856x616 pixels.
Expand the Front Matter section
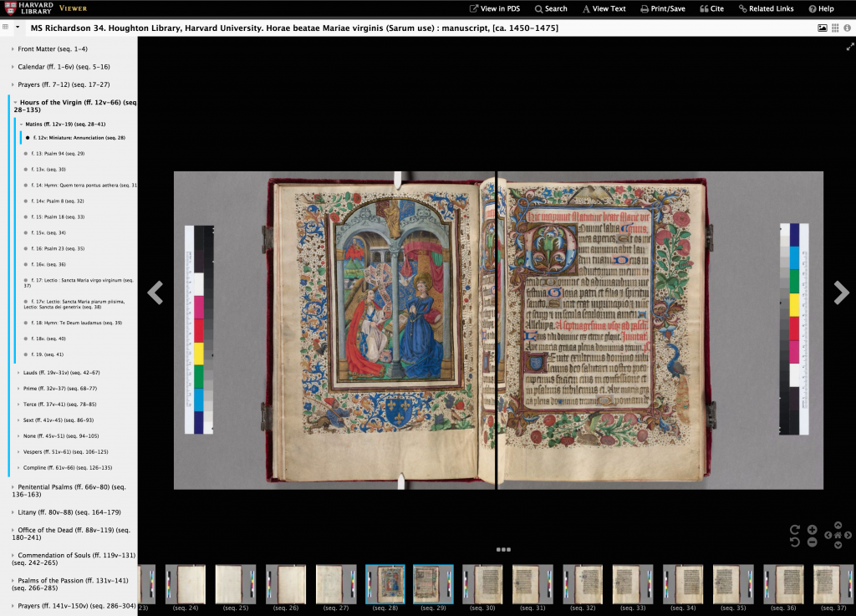(x=13, y=49)
